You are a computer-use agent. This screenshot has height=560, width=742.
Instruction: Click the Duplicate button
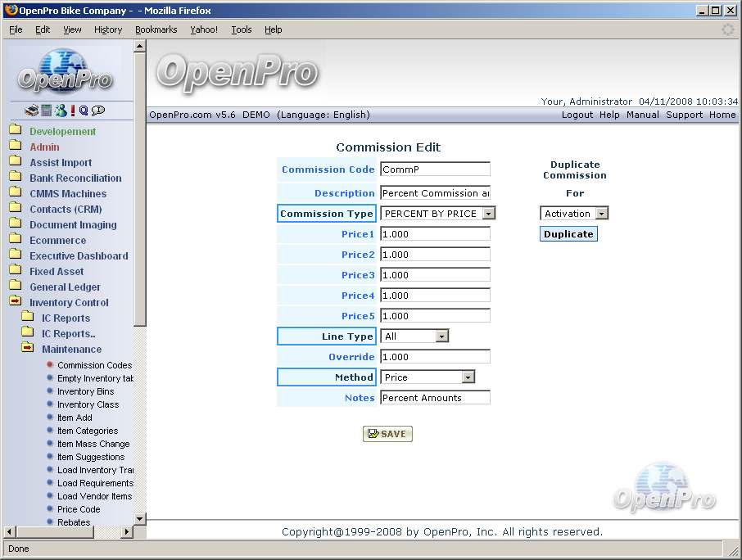point(568,234)
